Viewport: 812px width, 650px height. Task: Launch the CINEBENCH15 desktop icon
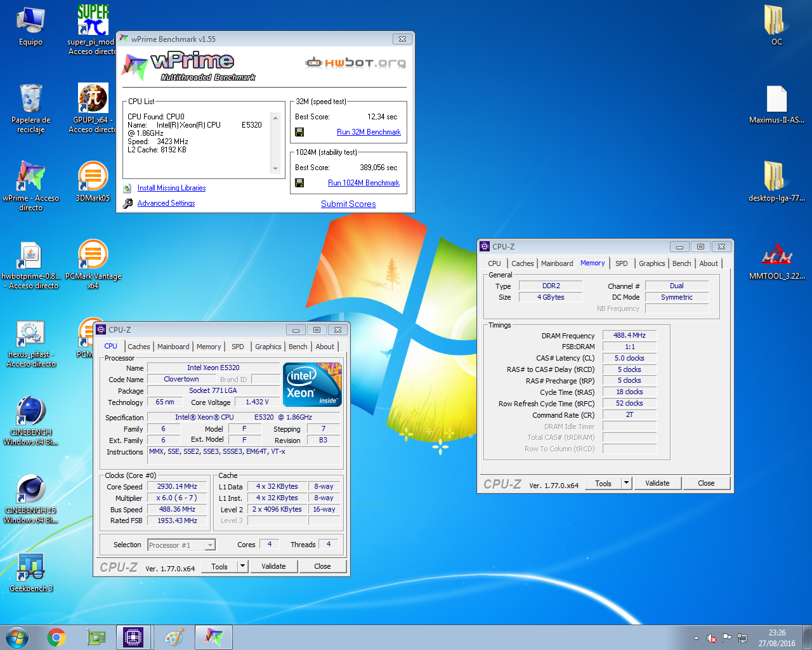tap(30, 500)
